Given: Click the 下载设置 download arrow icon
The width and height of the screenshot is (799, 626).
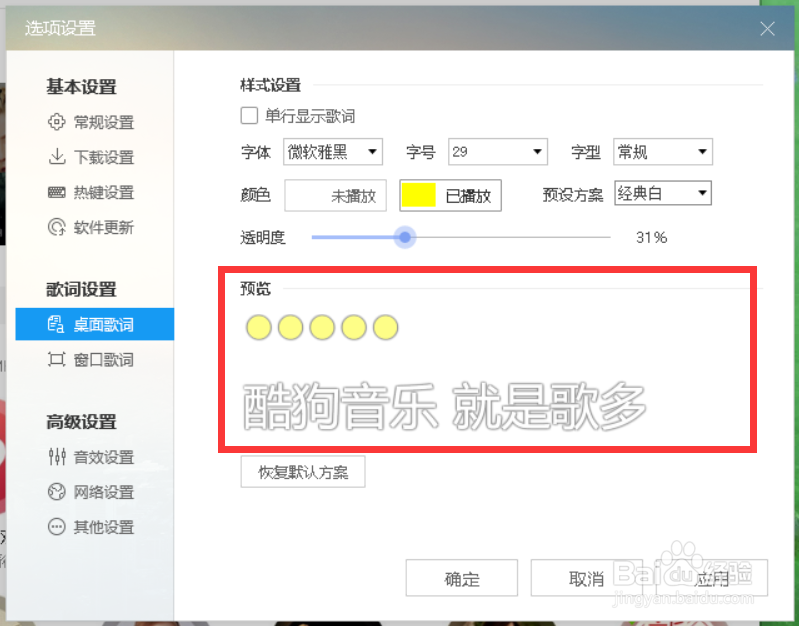Looking at the screenshot, I should (57, 156).
